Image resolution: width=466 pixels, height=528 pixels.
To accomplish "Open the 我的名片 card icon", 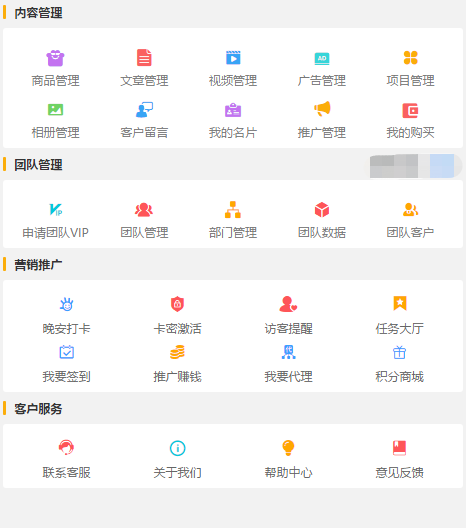I will click(x=233, y=110).
